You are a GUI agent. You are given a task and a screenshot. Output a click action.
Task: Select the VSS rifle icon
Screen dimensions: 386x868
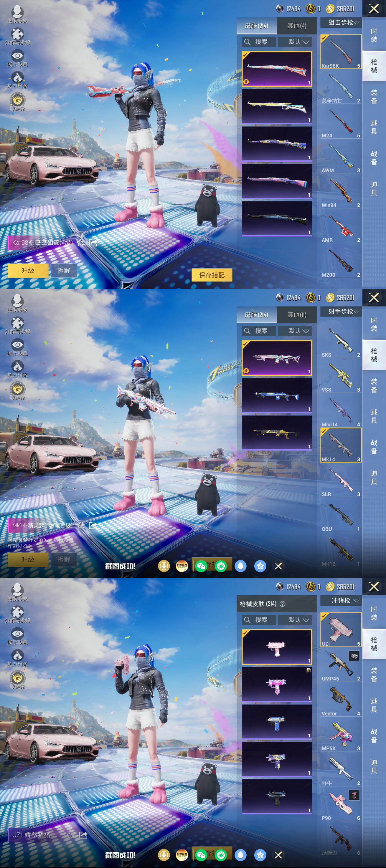pos(341,376)
